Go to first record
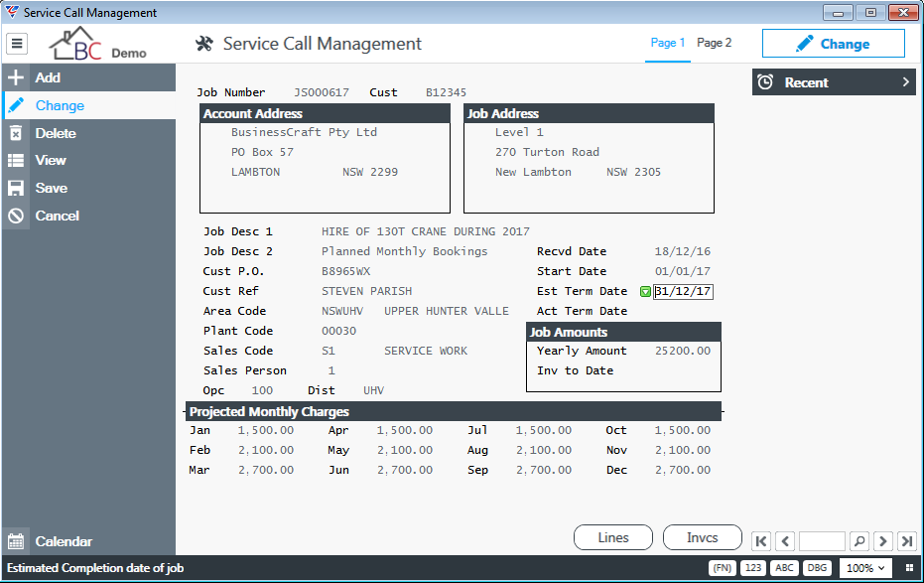924x583 pixels. pyautogui.click(x=761, y=540)
